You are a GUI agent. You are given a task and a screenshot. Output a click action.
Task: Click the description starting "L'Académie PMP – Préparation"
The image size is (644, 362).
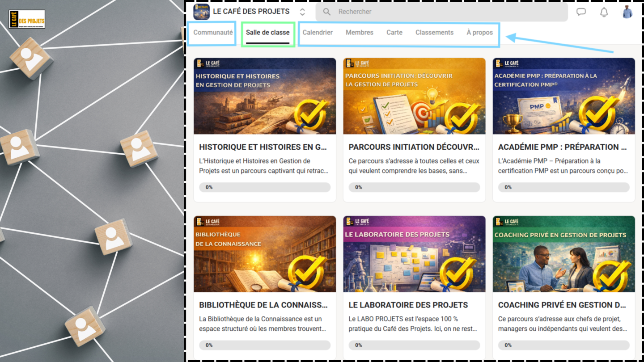(563, 166)
